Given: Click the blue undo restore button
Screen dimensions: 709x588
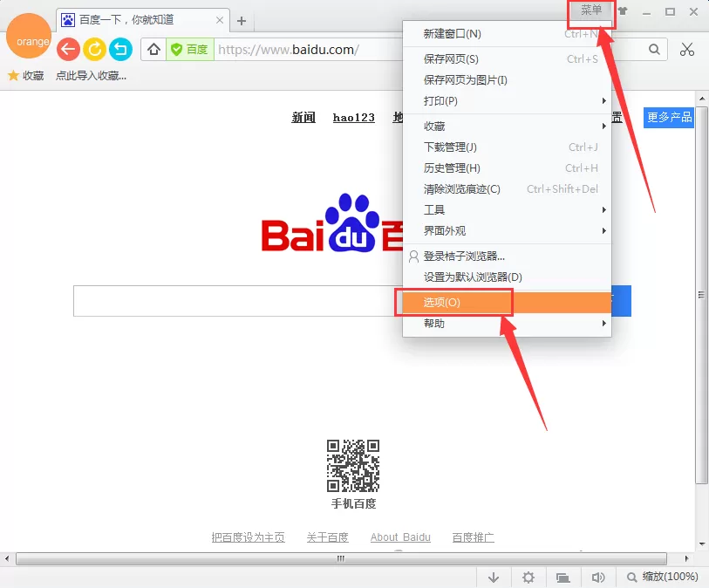Looking at the screenshot, I should pos(120,49).
